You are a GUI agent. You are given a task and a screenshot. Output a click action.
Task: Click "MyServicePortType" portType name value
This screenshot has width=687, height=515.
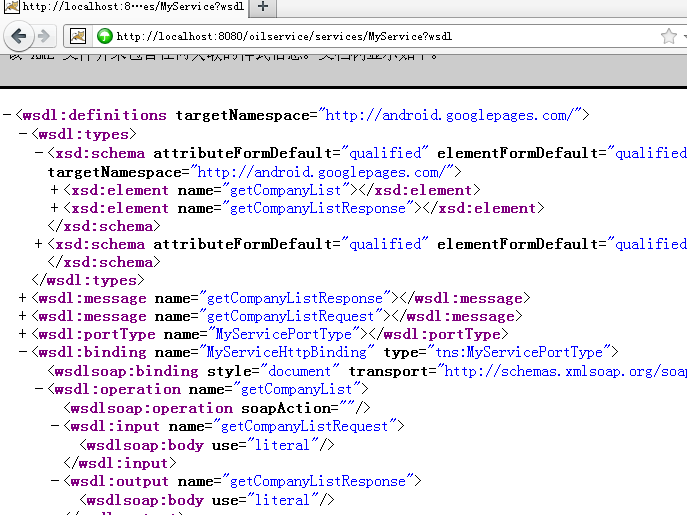283,334
